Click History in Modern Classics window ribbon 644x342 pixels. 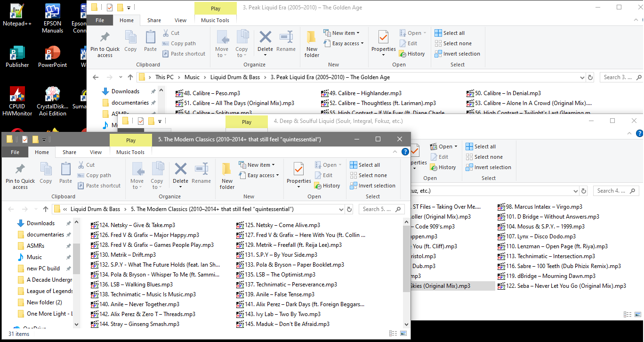(327, 186)
